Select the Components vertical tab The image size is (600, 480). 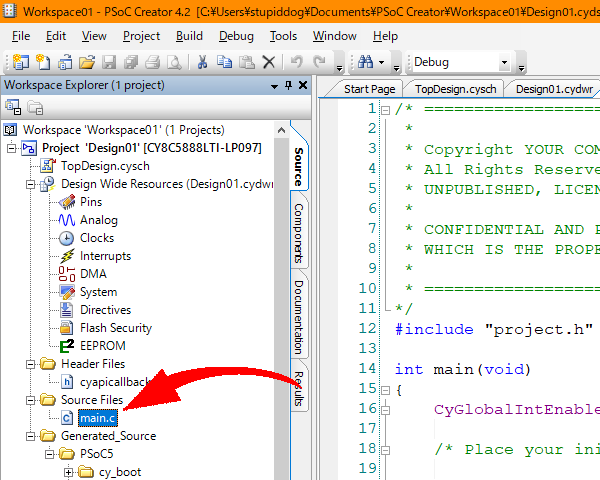click(299, 233)
